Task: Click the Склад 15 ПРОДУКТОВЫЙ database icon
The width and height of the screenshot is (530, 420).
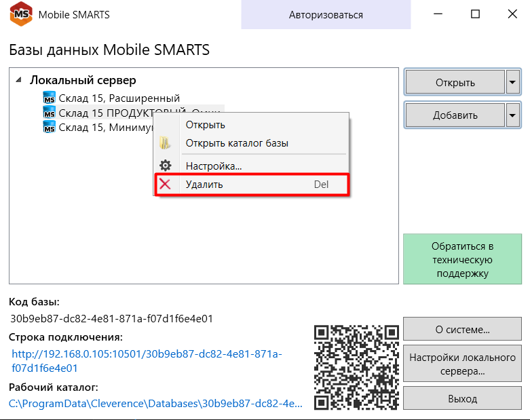Action: (50, 113)
